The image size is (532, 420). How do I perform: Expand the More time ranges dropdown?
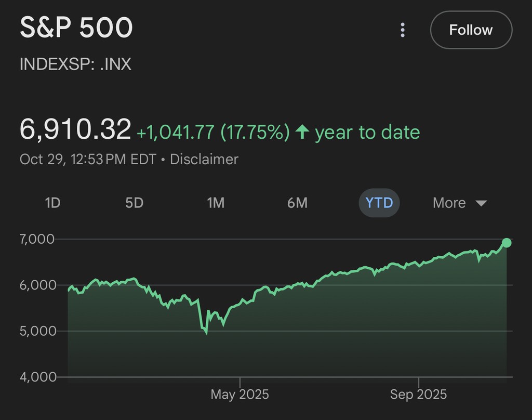[x=459, y=203]
